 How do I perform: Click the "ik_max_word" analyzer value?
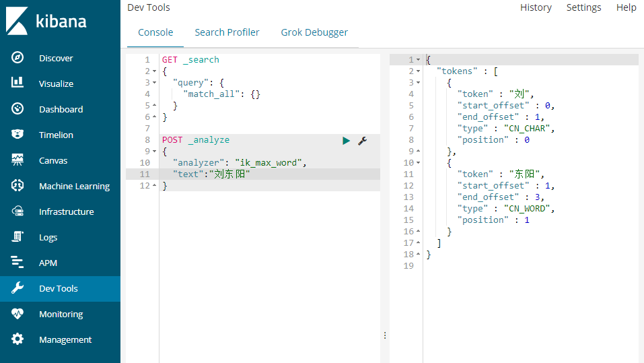(x=269, y=163)
